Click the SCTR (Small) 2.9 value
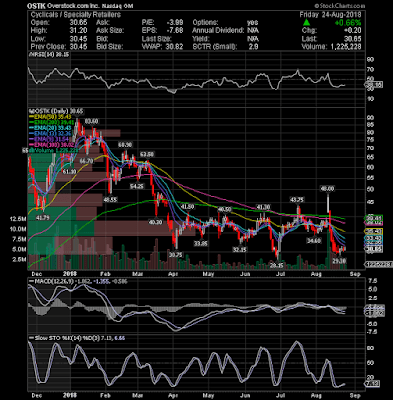 point(253,47)
